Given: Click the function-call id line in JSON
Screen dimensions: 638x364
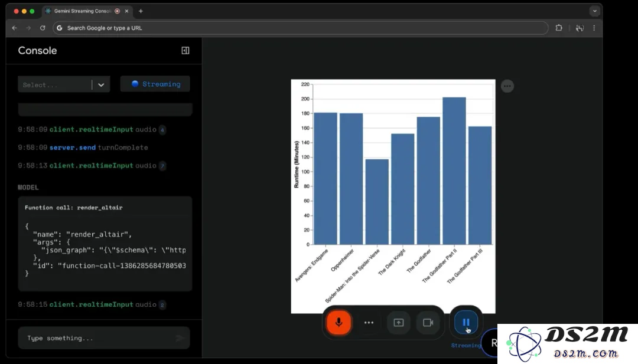Looking at the screenshot, I should [109, 265].
